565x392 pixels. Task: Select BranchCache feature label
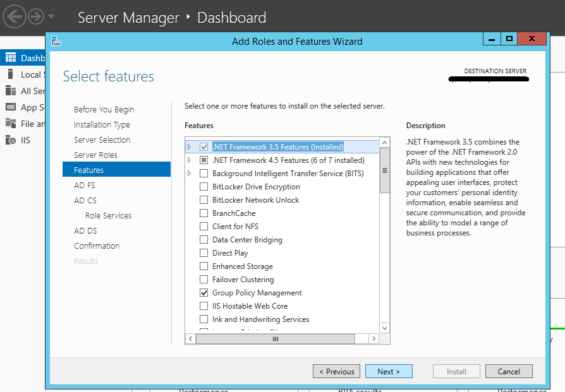pos(234,213)
